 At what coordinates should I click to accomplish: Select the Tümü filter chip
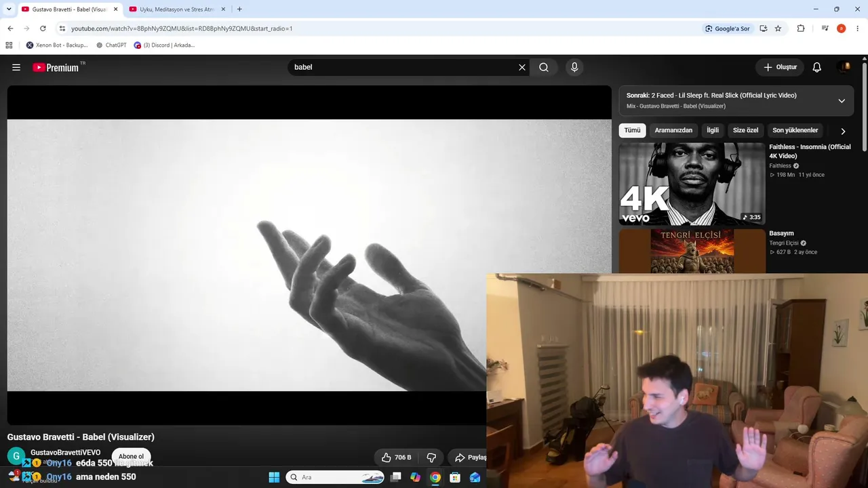pyautogui.click(x=632, y=130)
